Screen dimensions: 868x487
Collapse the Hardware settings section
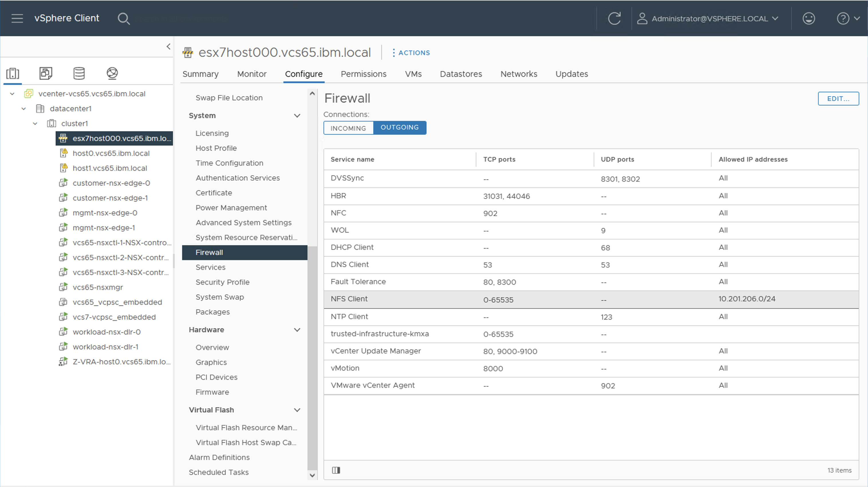(x=297, y=330)
